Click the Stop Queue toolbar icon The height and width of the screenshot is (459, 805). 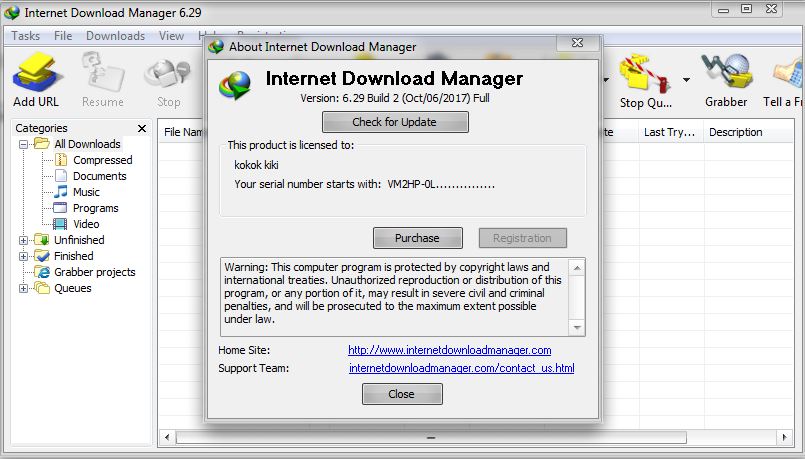pos(645,72)
